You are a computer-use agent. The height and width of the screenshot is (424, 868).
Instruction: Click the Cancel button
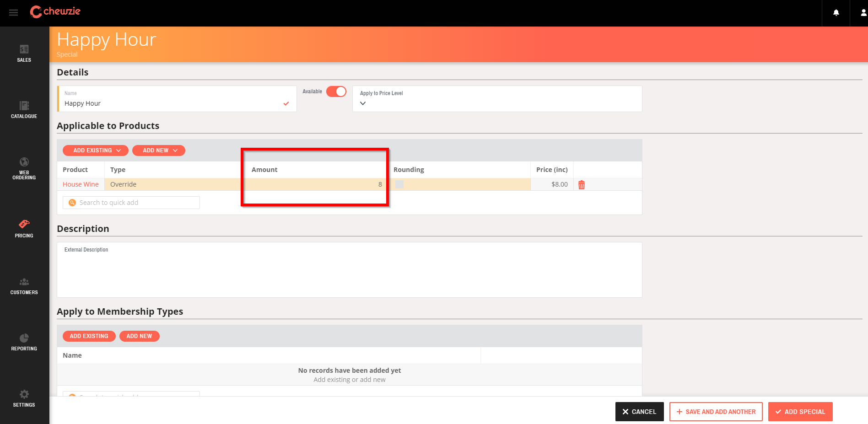[x=640, y=412]
